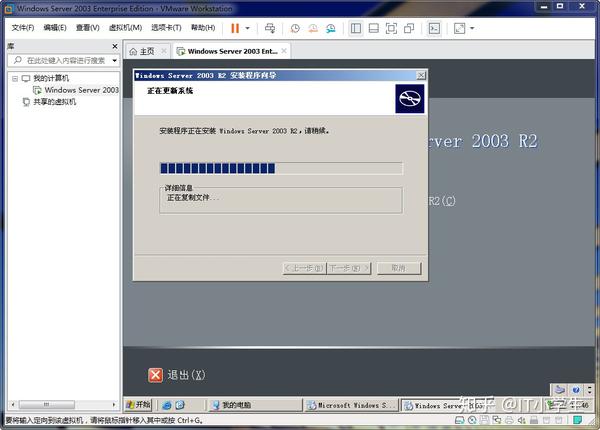Click the 正在更新系统 wizard heading
Viewport: 600px width, 430px height.
point(170,91)
